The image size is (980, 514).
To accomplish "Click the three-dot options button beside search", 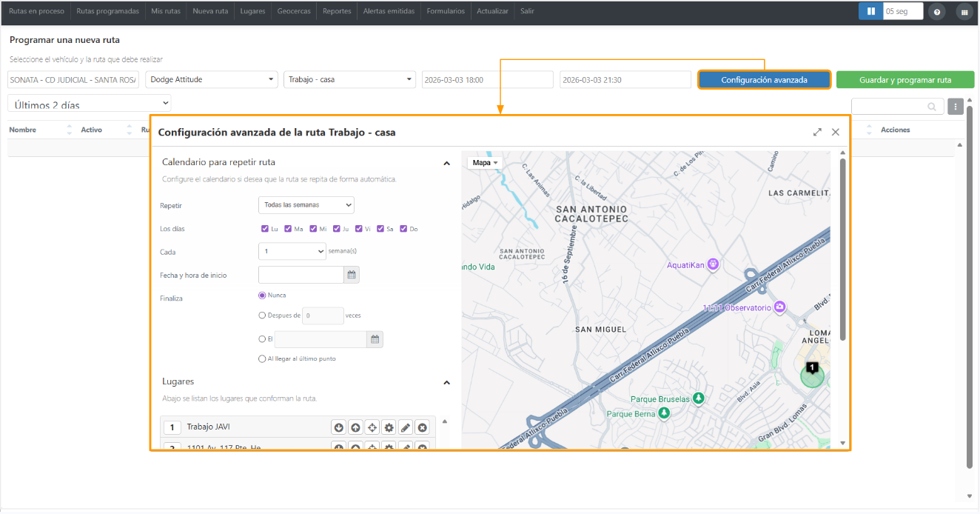I will [956, 107].
